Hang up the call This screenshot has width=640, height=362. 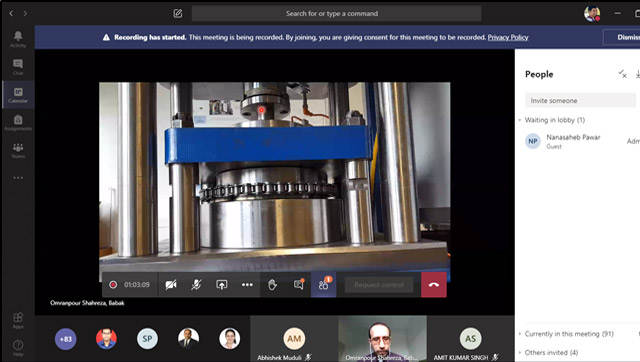pyautogui.click(x=434, y=284)
